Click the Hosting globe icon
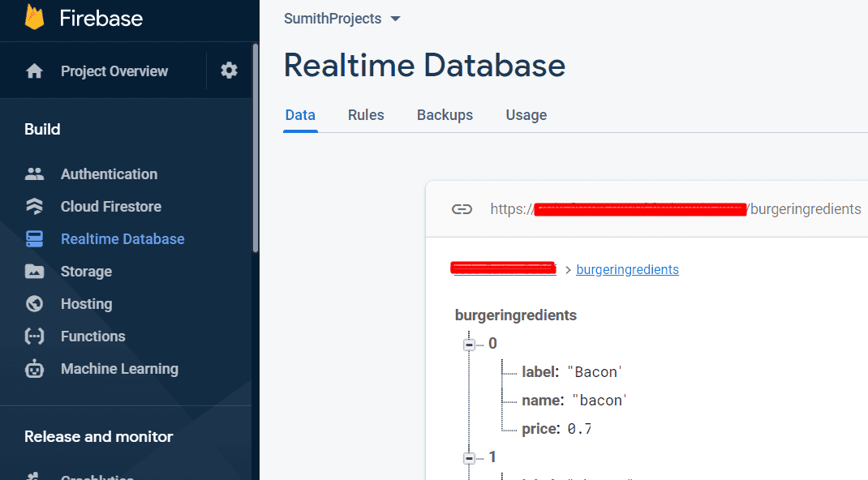 (x=34, y=303)
